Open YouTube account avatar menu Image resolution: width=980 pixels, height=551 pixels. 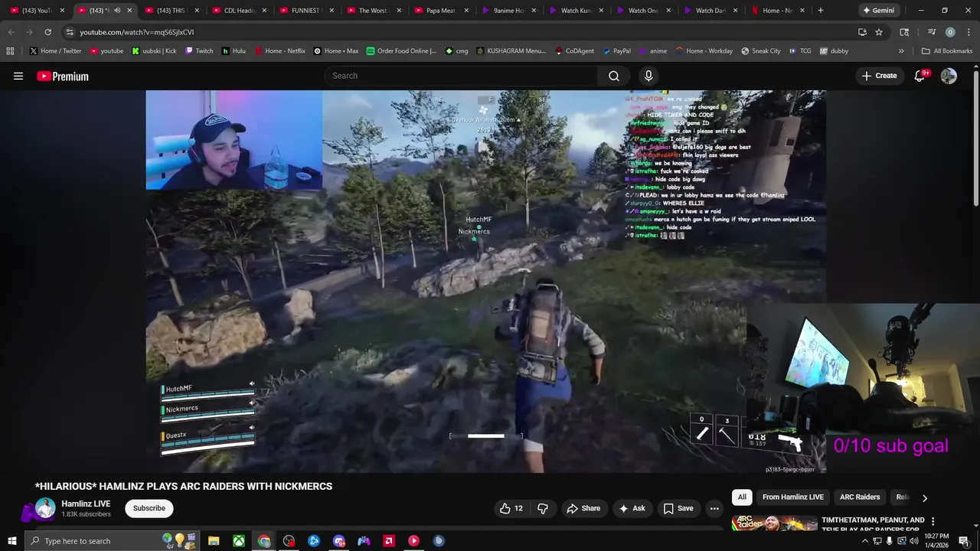point(949,76)
